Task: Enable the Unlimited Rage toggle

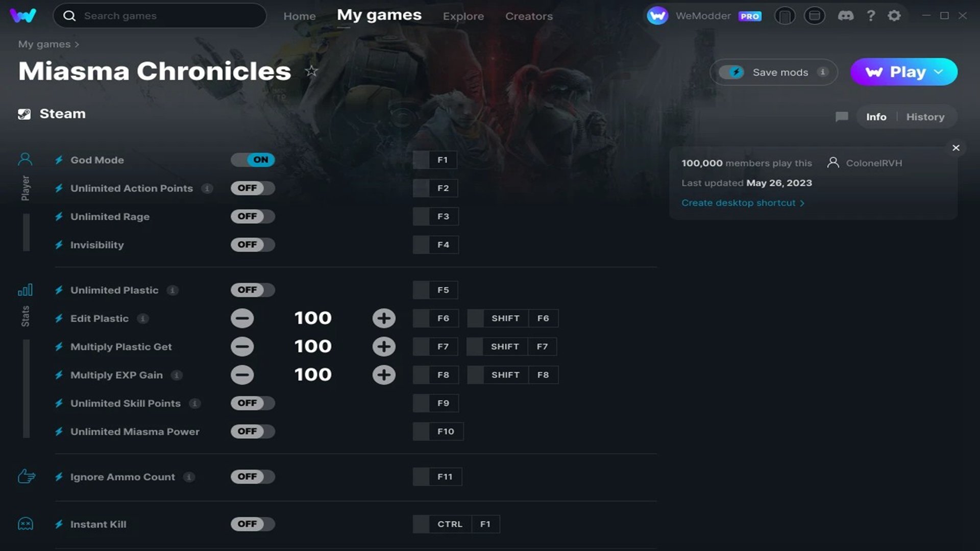Action: click(253, 216)
